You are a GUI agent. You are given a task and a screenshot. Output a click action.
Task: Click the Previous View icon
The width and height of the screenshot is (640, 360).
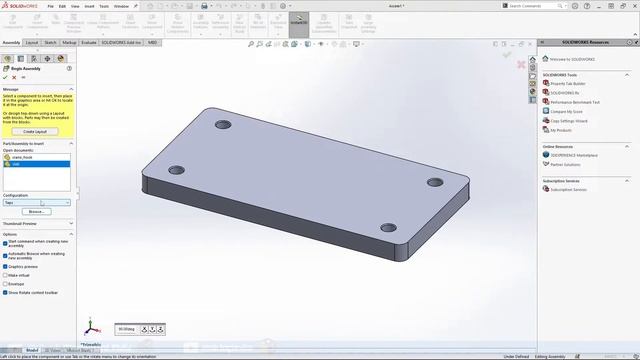tap(269, 44)
